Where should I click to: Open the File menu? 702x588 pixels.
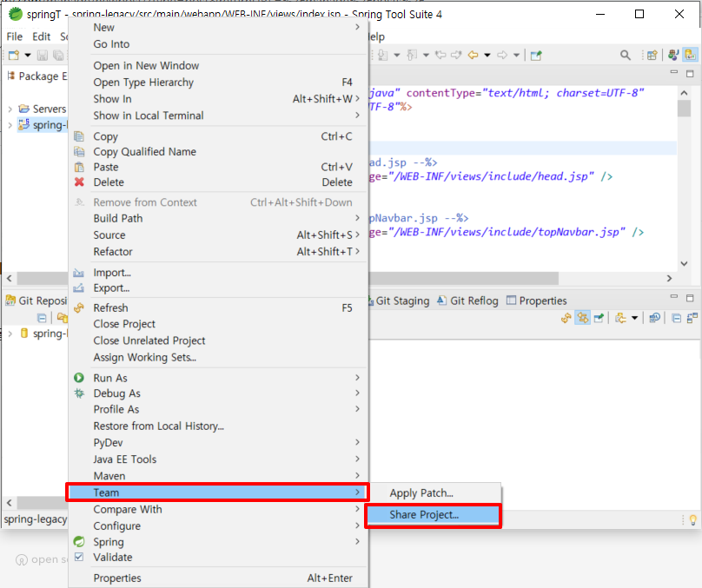click(x=14, y=36)
